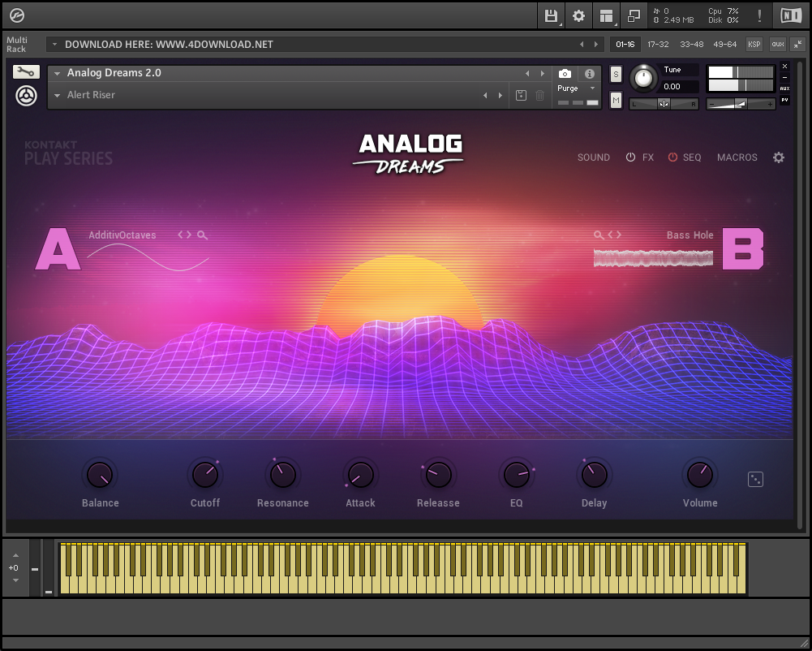Click the large B sound button

pyautogui.click(x=743, y=248)
